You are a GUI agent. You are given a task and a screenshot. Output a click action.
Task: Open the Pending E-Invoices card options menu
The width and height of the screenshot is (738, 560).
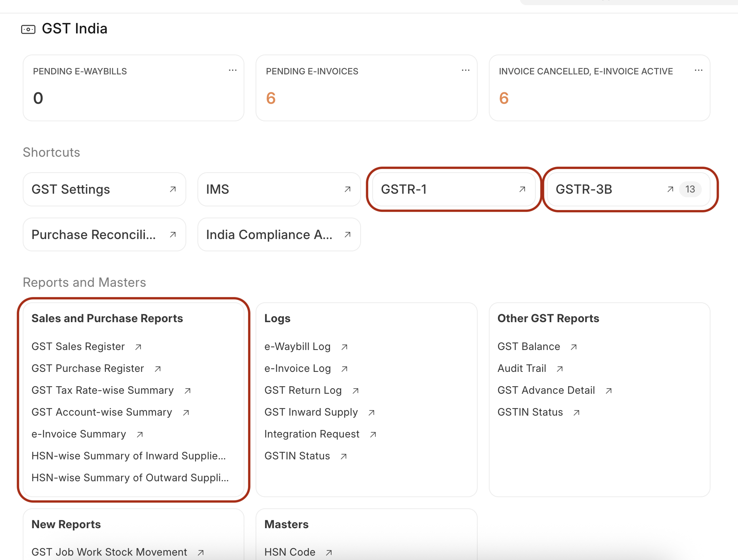click(x=465, y=70)
